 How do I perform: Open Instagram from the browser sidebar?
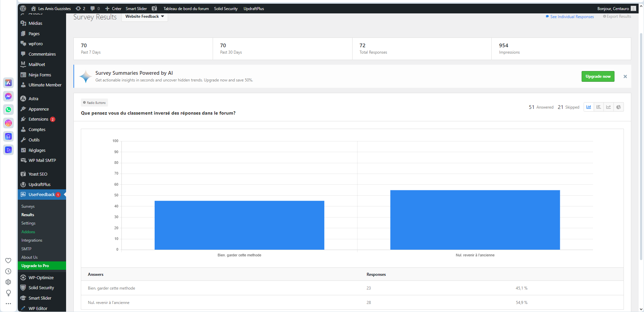coord(8,123)
